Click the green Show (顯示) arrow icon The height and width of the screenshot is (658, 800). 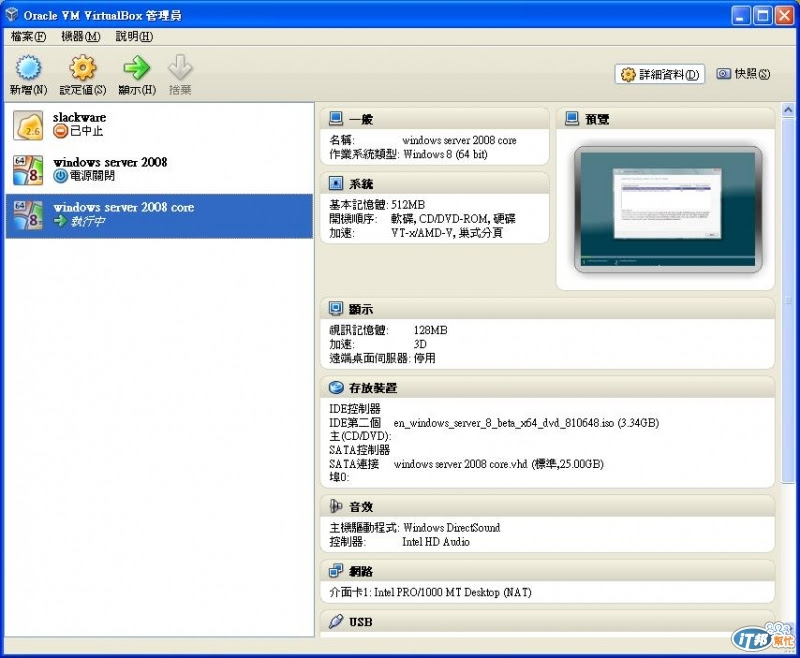tap(136, 68)
